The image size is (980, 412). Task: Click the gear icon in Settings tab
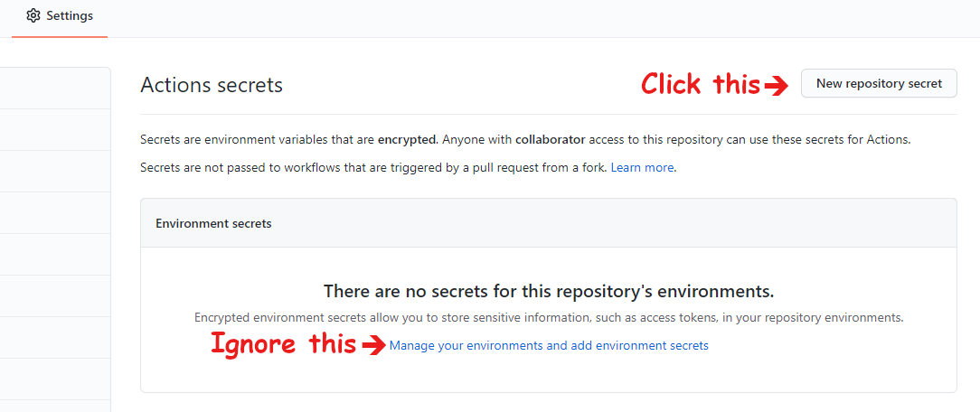coord(33,15)
